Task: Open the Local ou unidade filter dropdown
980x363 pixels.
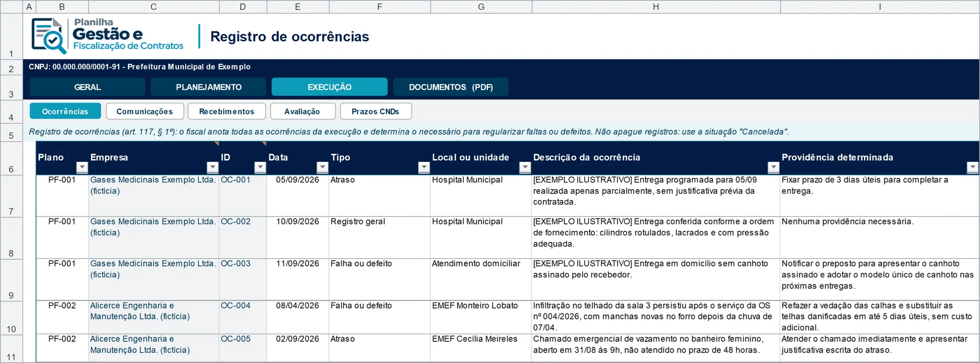Action: [525, 167]
